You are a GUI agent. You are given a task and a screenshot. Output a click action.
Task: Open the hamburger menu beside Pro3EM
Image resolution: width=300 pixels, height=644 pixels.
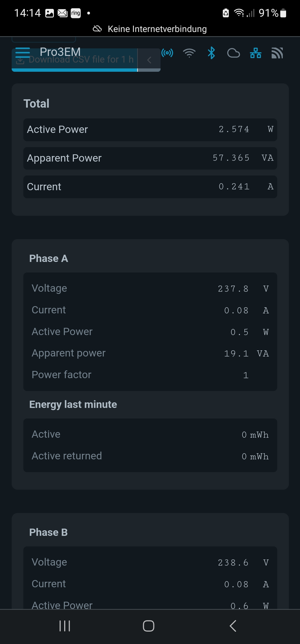click(x=22, y=52)
